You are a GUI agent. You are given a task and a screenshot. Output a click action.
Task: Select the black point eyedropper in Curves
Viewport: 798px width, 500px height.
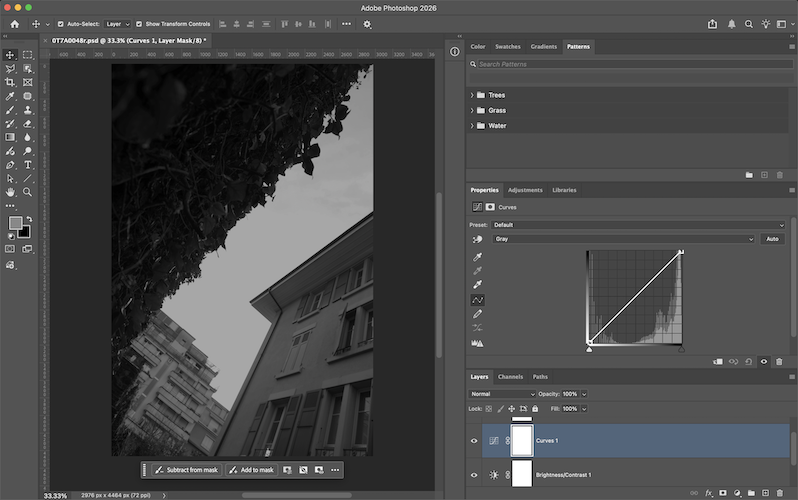pyautogui.click(x=477, y=257)
